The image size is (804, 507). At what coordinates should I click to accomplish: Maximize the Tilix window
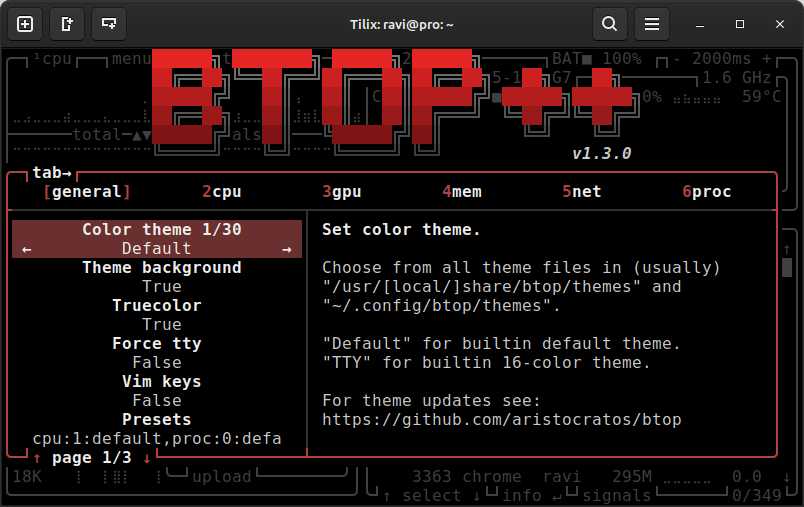click(x=739, y=24)
